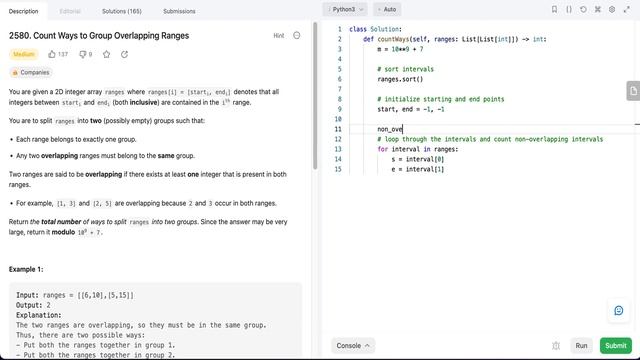Downvote the problem with thumbs-down icon
The image size is (640, 360).
click(x=82, y=54)
